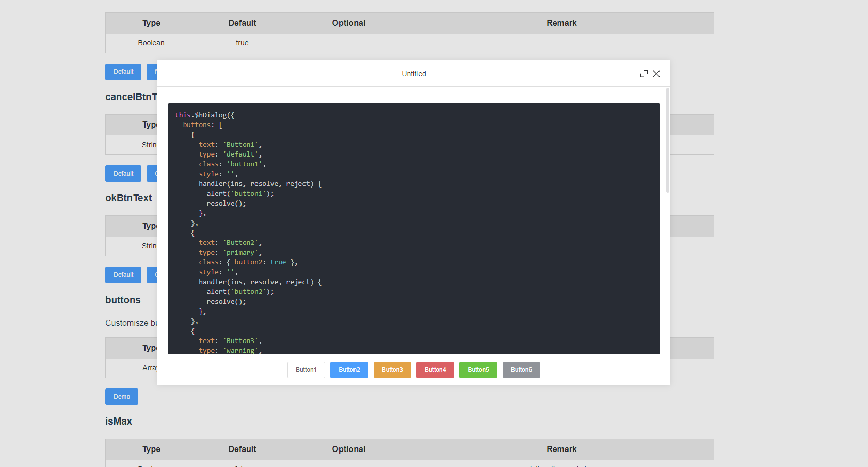868x467 pixels.
Task: Click Default button above buttons heading
Action: click(123, 275)
